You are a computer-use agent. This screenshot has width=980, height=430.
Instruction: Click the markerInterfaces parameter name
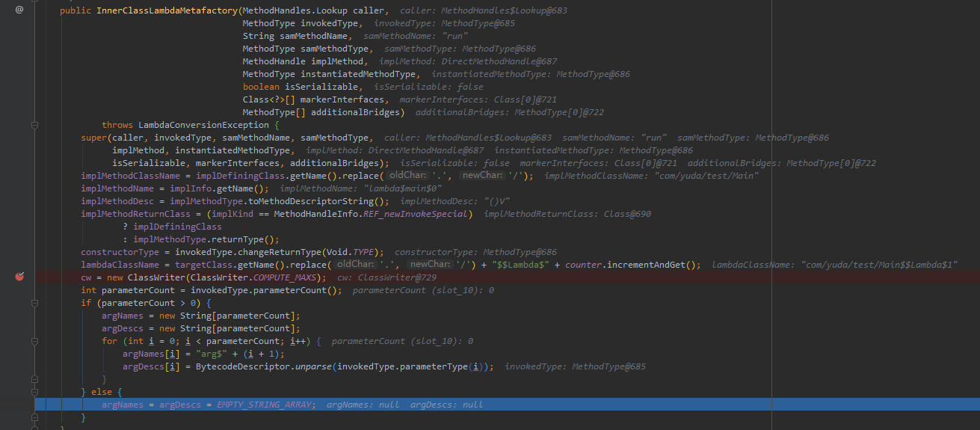coord(342,99)
